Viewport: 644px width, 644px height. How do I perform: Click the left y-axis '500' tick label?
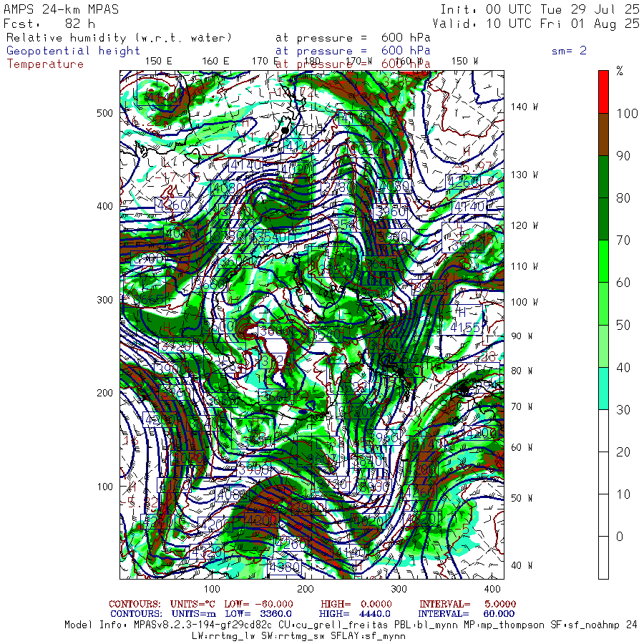pos(104,113)
